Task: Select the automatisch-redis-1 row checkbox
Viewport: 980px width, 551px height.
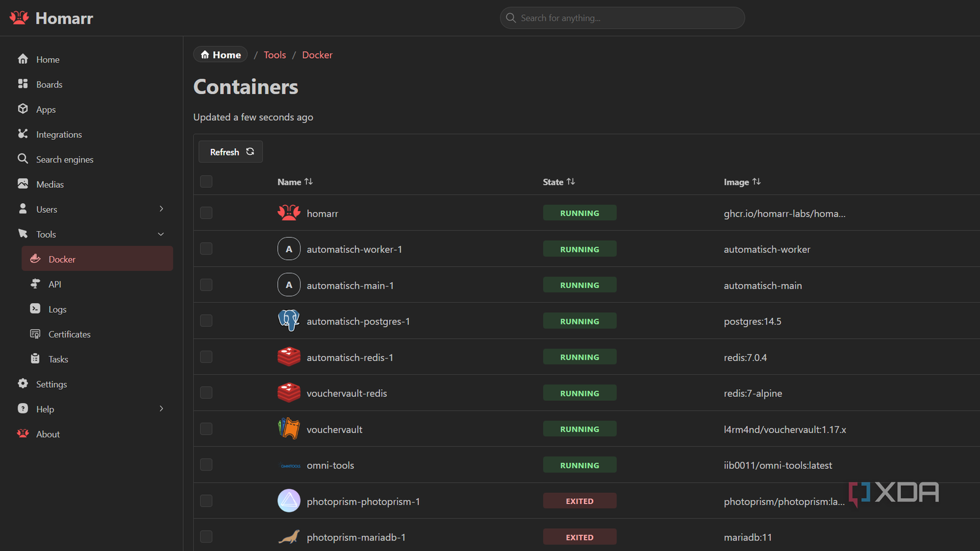Action: pyautogui.click(x=206, y=356)
